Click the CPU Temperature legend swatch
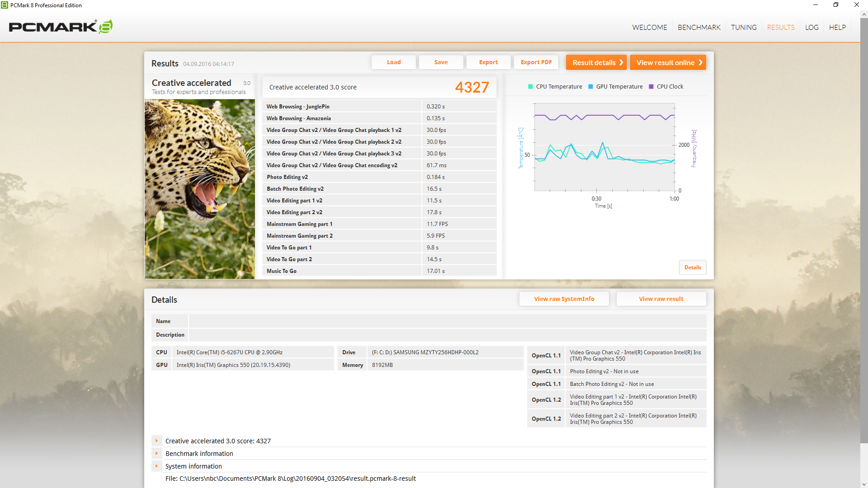This screenshot has width=868, height=488. coord(530,87)
